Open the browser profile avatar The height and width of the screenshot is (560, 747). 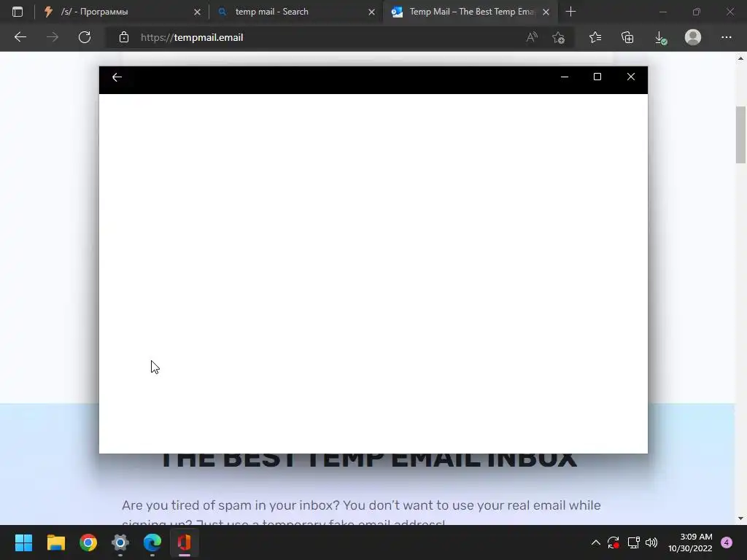[693, 37]
